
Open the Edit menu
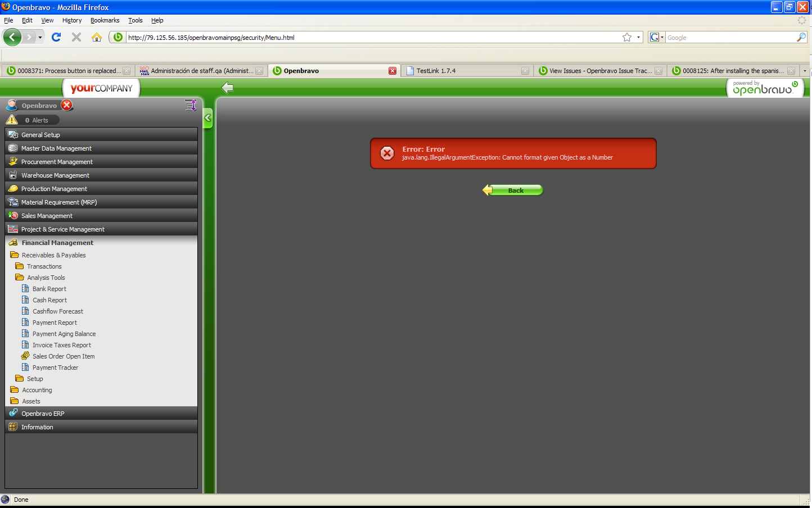point(27,20)
